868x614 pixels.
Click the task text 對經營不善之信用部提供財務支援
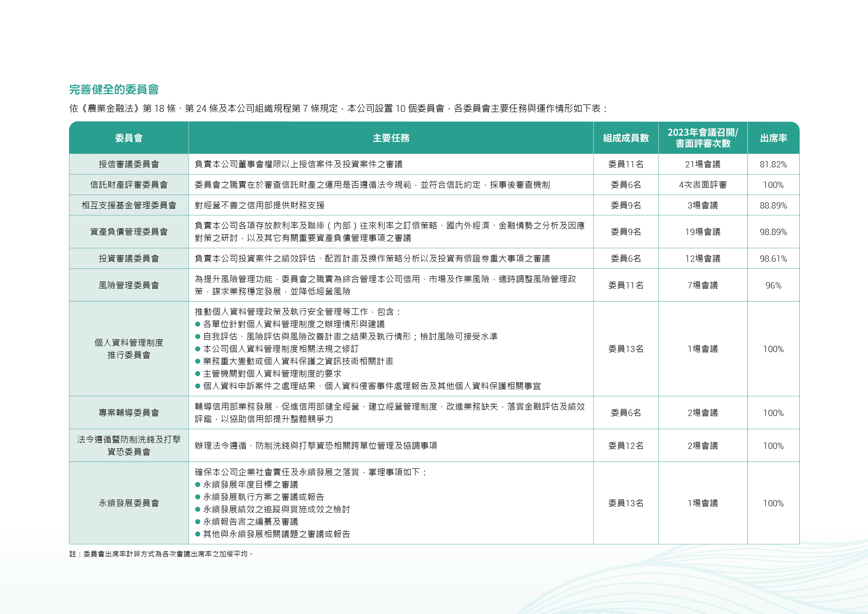click(x=260, y=205)
